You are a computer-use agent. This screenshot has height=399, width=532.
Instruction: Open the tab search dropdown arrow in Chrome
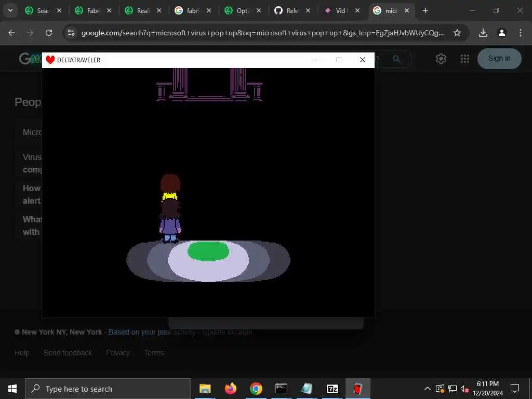10,10
